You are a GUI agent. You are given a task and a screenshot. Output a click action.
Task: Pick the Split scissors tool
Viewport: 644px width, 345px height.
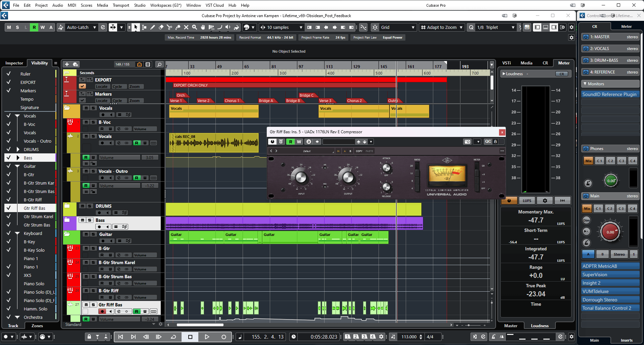tap(169, 27)
